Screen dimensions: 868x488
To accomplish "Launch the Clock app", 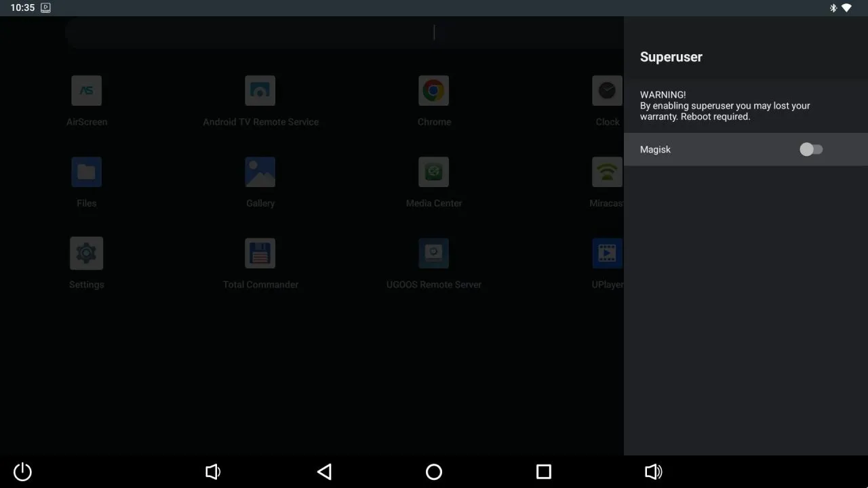I will (x=607, y=90).
